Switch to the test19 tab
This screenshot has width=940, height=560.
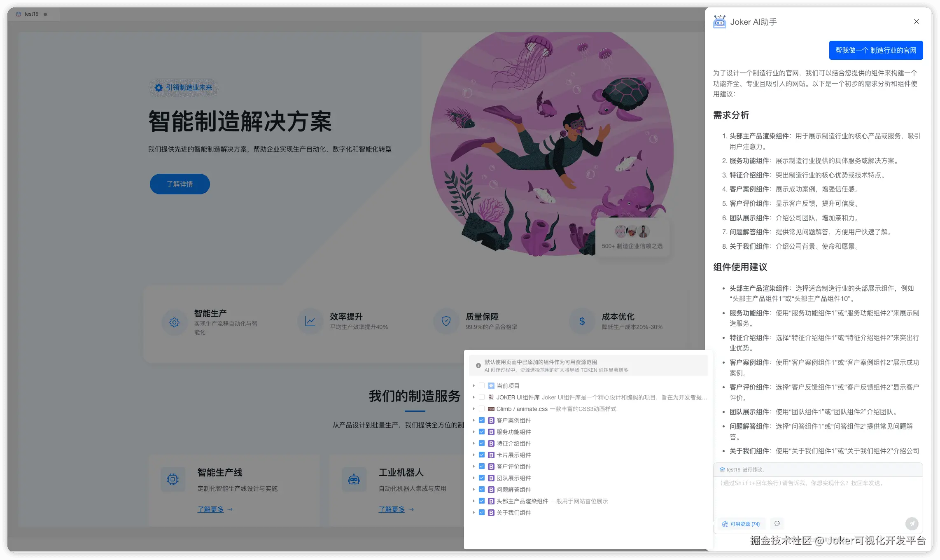[31, 14]
